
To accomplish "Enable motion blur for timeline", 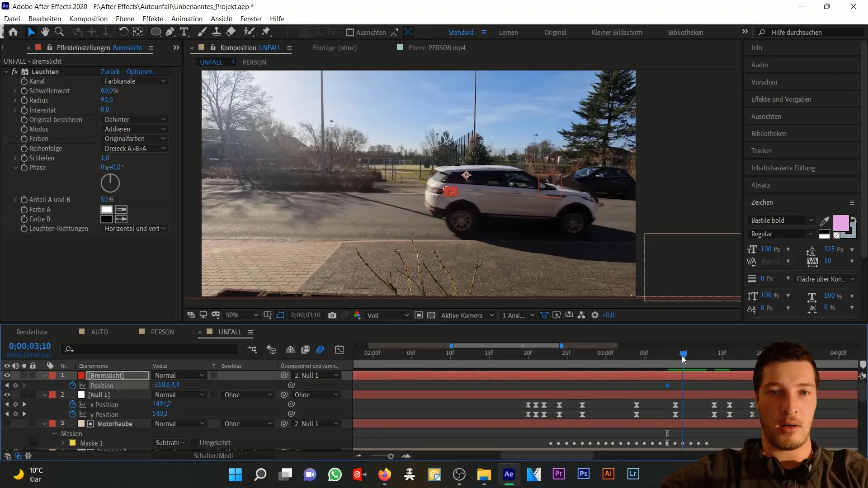I will coord(320,350).
